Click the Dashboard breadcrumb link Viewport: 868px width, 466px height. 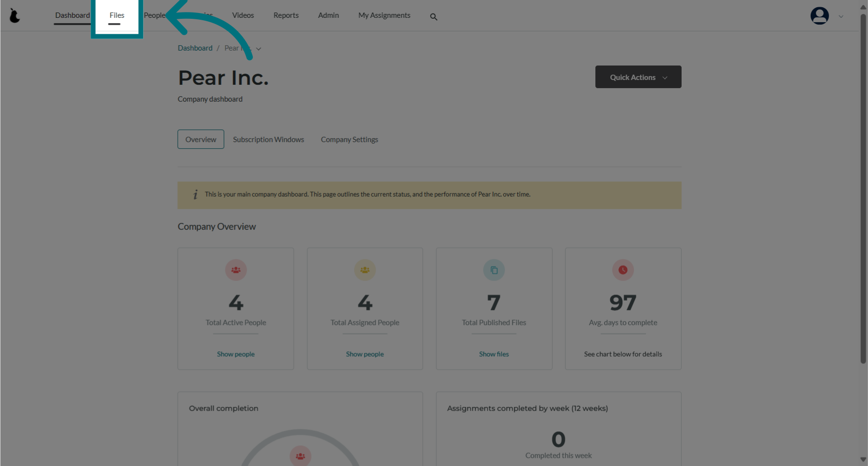(x=195, y=48)
